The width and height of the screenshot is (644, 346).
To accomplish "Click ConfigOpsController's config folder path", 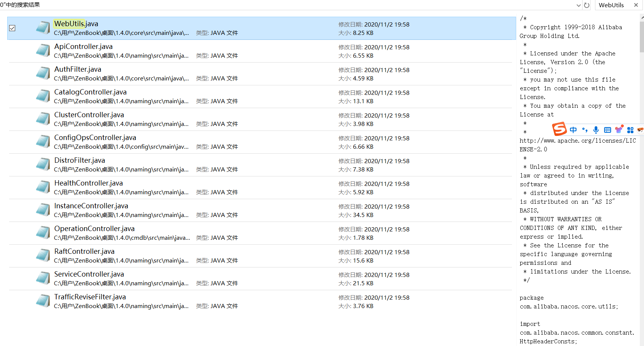I will pos(121,147).
